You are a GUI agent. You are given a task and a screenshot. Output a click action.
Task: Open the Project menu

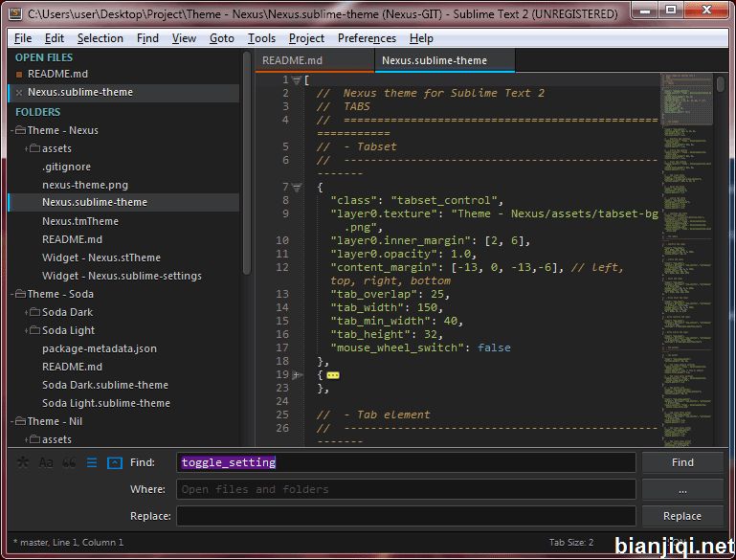306,38
